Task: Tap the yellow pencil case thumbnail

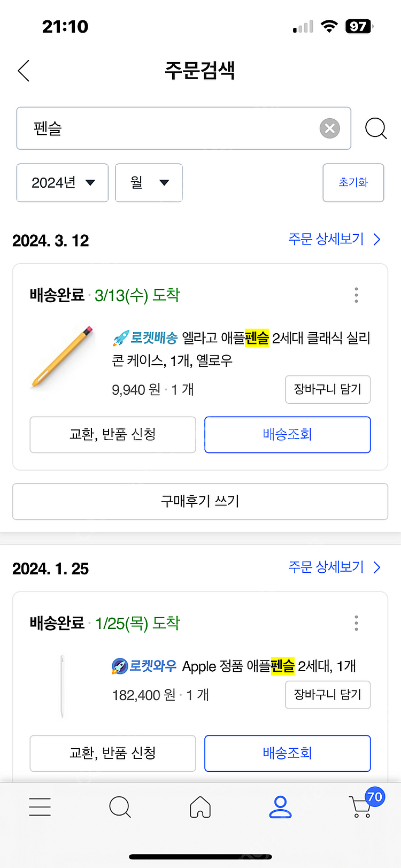Action: 63,356
